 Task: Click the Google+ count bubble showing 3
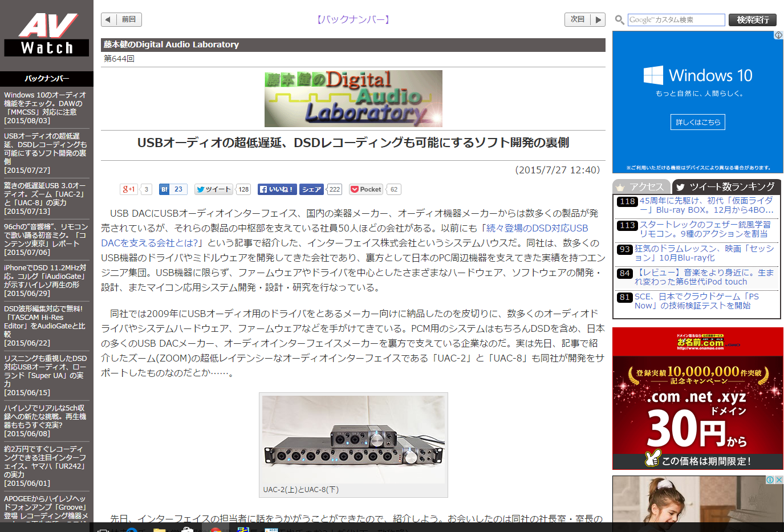pos(146,189)
